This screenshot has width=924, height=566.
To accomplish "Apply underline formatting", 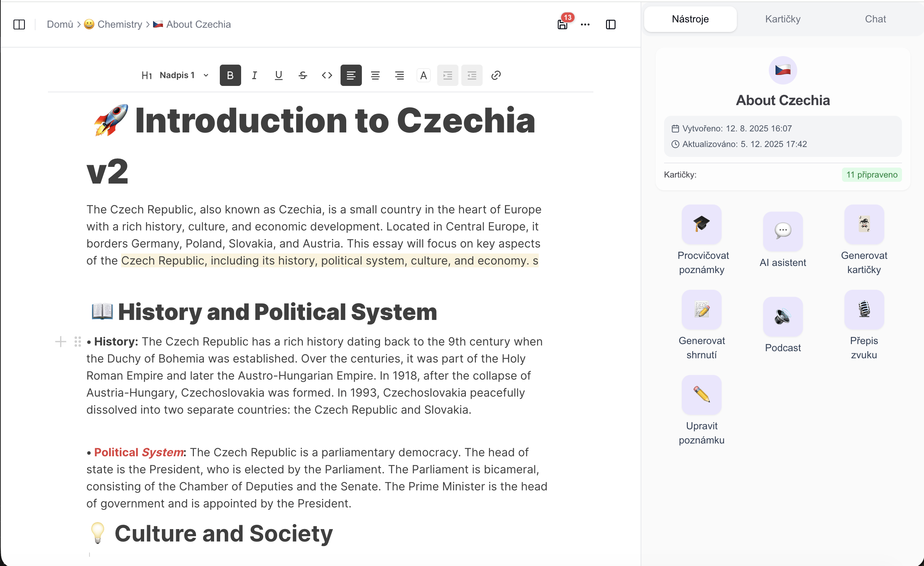I will [278, 75].
